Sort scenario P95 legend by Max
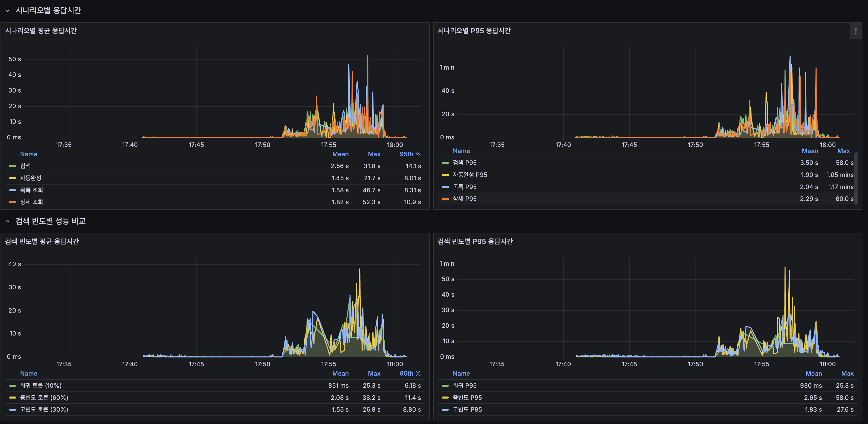Image resolution: width=868 pixels, height=424 pixels. pyautogui.click(x=843, y=151)
